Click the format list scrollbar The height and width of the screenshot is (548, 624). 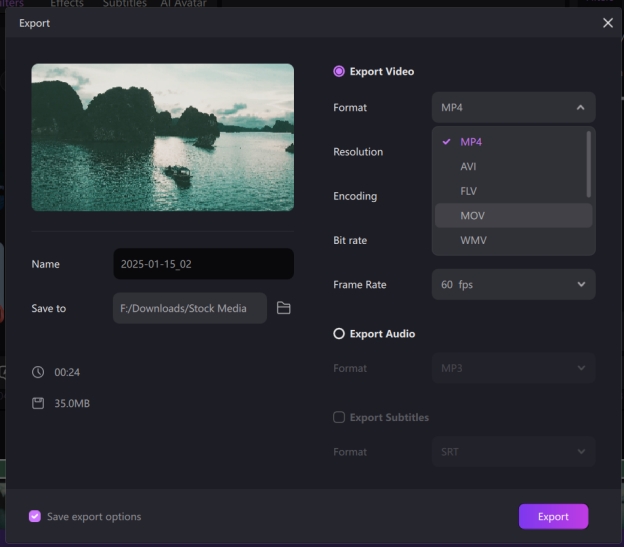point(589,164)
